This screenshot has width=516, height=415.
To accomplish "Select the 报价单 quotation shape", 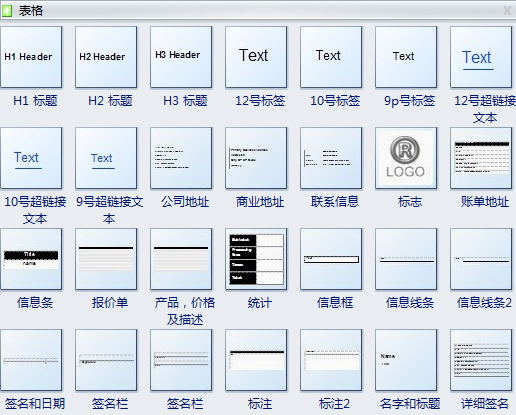I will coord(106,259).
